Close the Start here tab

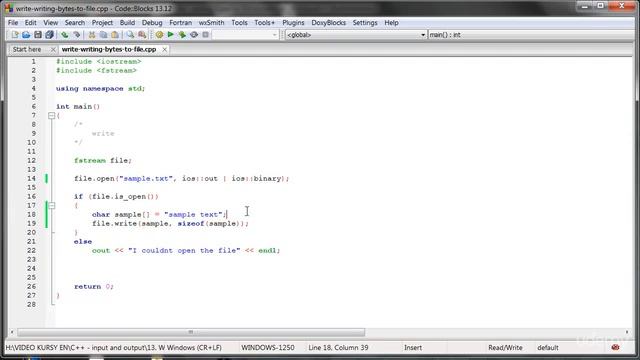tap(53, 49)
